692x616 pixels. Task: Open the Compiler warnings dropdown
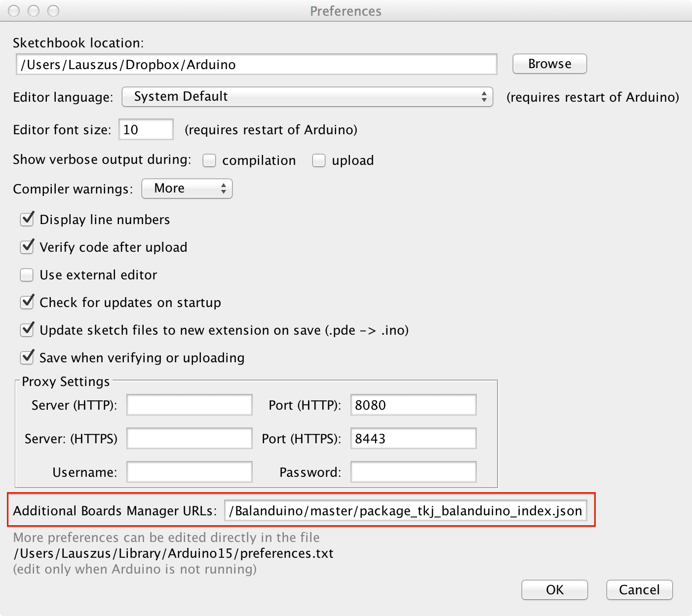coord(187,189)
